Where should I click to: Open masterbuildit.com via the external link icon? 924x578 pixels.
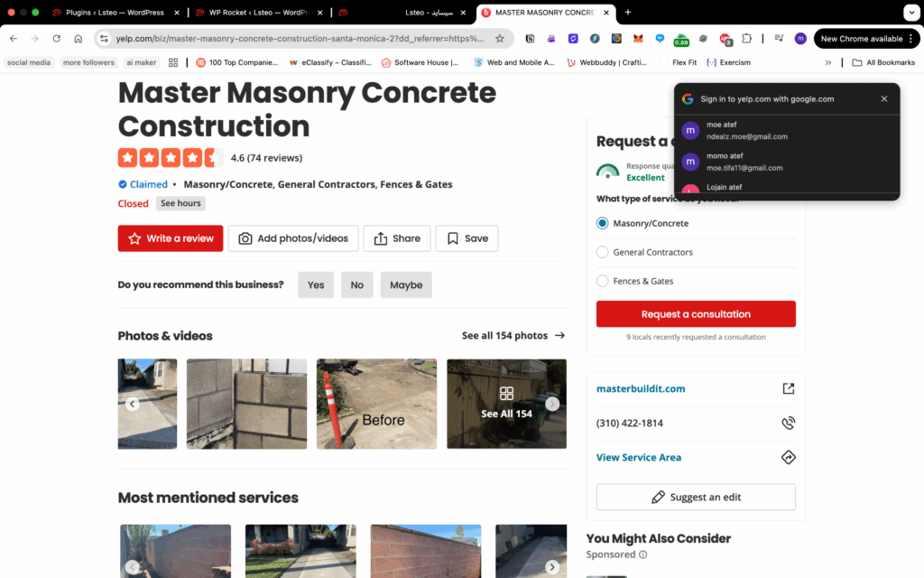[789, 388]
